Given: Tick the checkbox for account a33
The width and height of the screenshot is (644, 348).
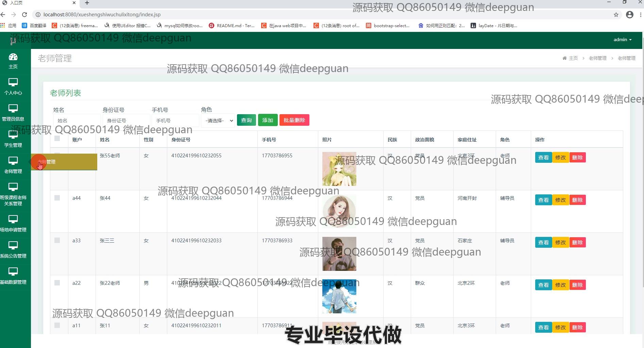Looking at the screenshot, I should [x=57, y=240].
